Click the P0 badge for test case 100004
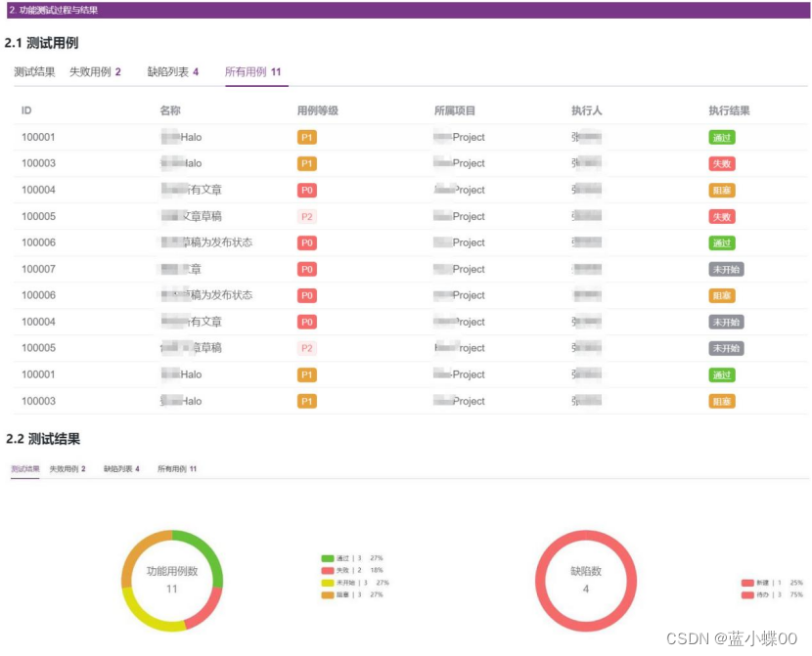The height and width of the screenshot is (656, 812). (306, 190)
